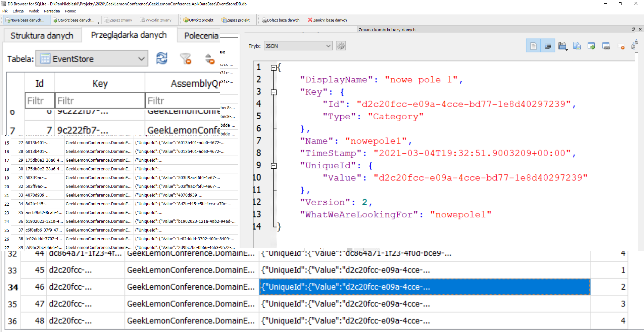Click Id cell with value 48
Image resolution: width=644 pixels, height=332 pixels.
pos(34,321)
